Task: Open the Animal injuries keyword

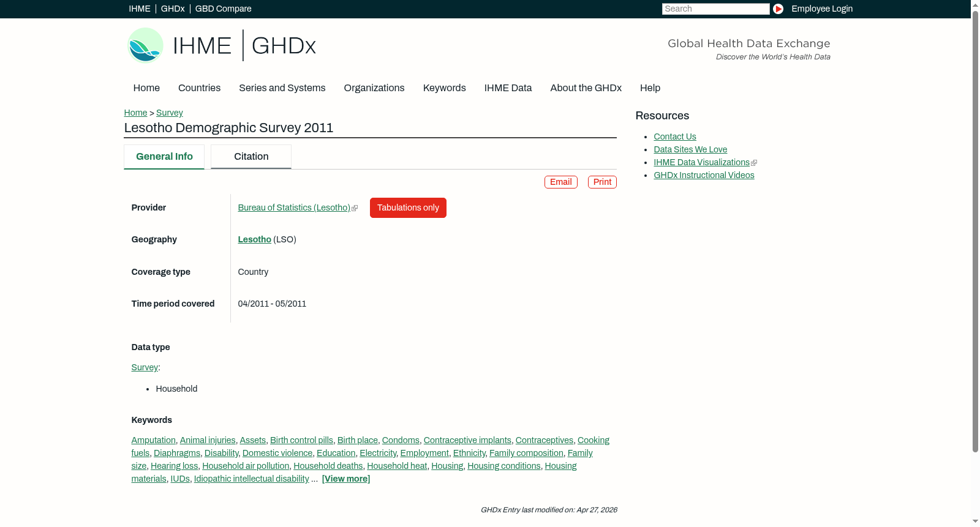Action: (208, 440)
